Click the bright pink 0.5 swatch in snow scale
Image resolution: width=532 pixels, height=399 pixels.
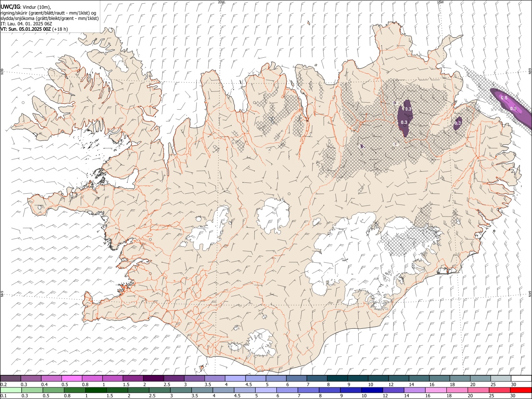(72, 379)
